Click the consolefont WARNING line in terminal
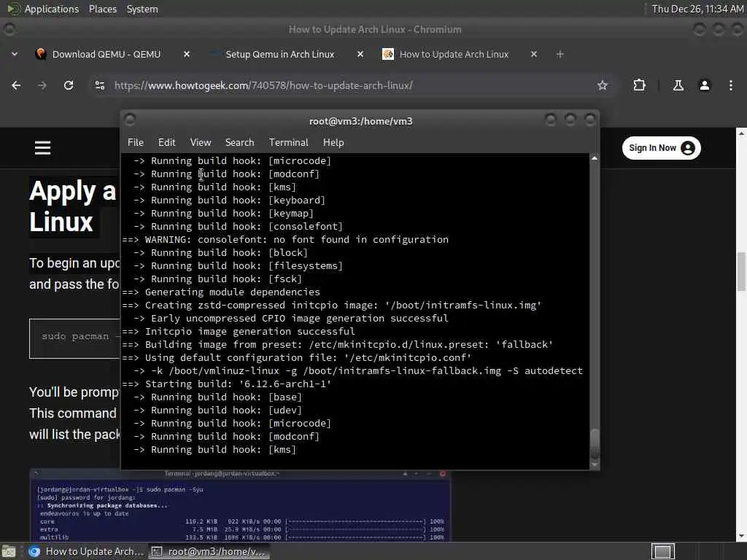This screenshot has height=560, width=747. point(285,239)
